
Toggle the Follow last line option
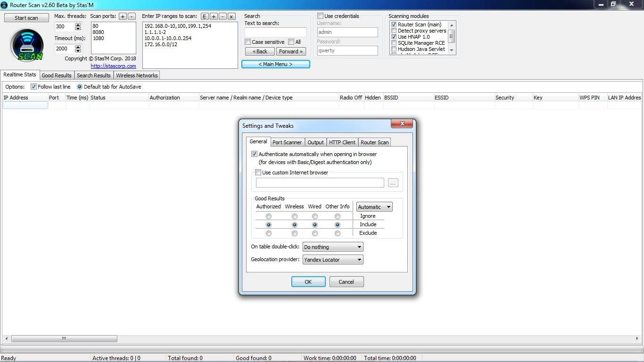pyautogui.click(x=33, y=87)
